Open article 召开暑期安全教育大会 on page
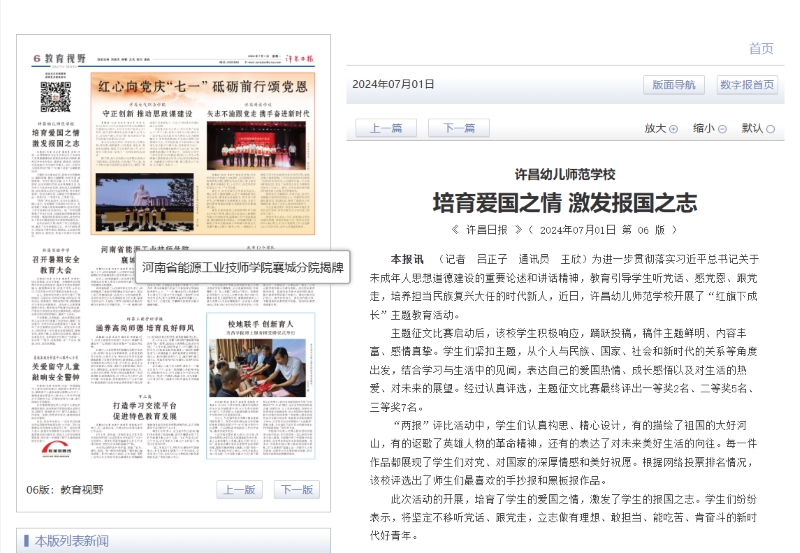Image resolution: width=800 pixels, height=553 pixels. click(56, 263)
